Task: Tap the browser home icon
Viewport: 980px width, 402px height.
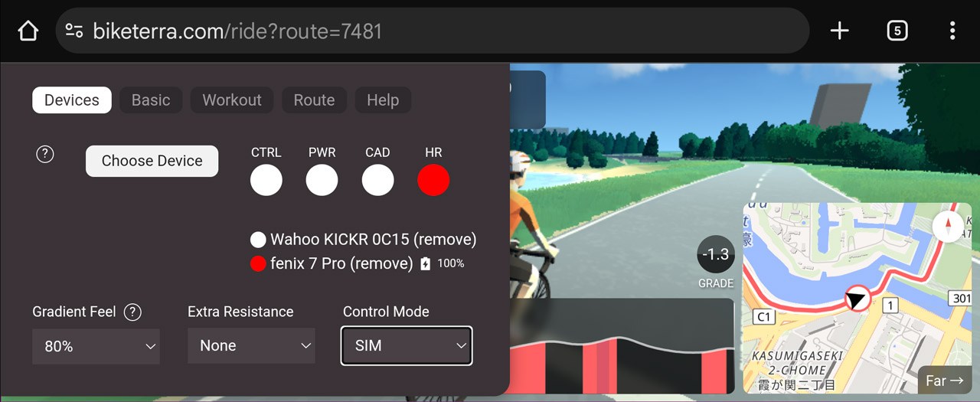Action: (x=28, y=31)
